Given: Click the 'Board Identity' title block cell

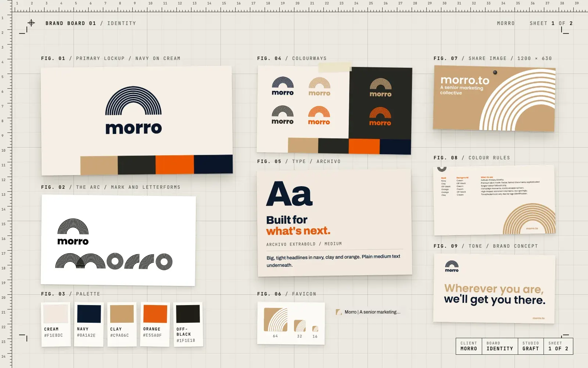Looking at the screenshot, I should [500, 346].
